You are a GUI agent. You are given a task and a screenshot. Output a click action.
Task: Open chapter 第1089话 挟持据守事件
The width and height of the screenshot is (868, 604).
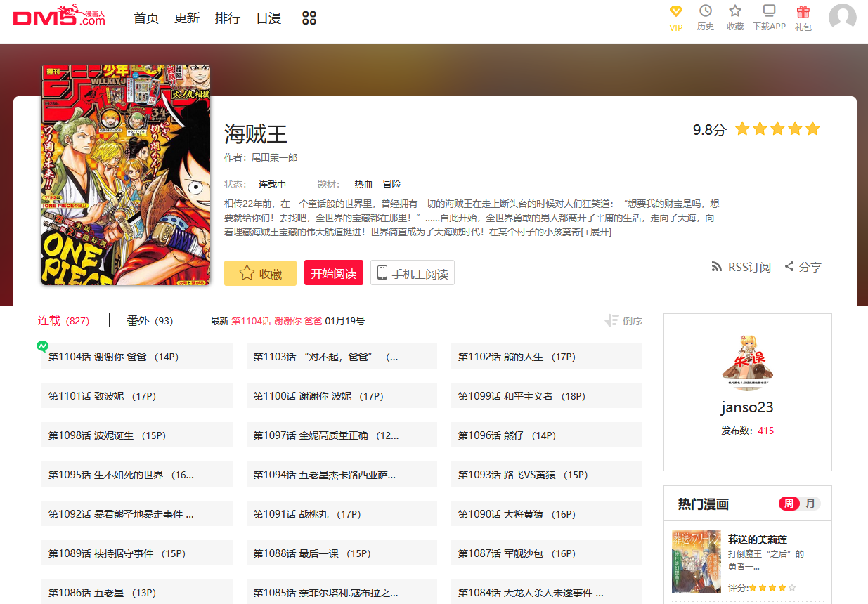point(137,553)
